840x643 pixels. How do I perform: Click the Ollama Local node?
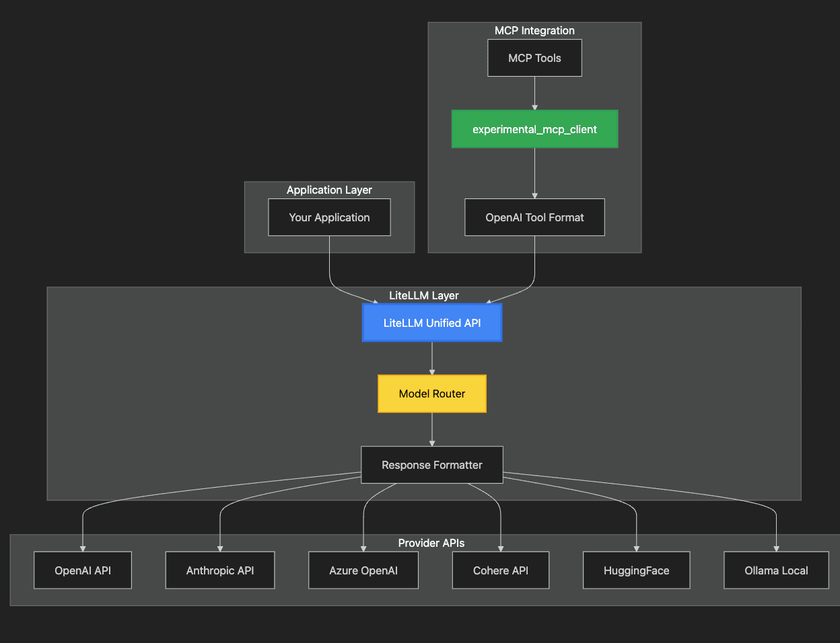click(x=776, y=570)
